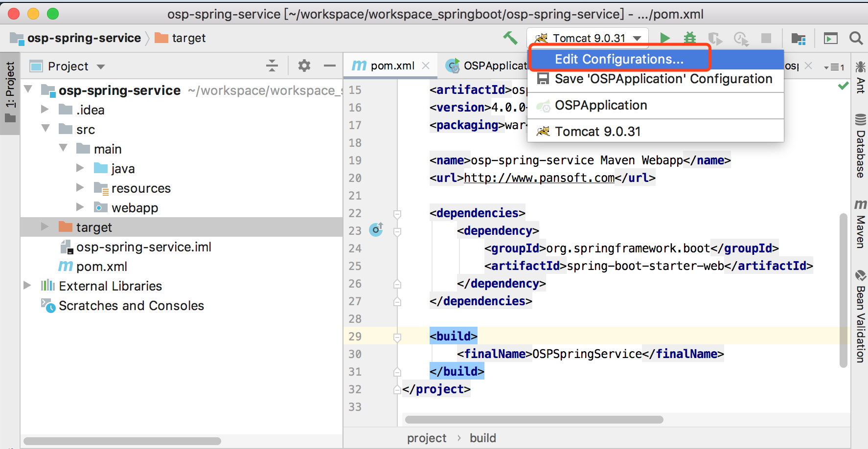This screenshot has height=449, width=868.
Task: Select Edit Configurations... menu item
Action: click(x=656, y=59)
